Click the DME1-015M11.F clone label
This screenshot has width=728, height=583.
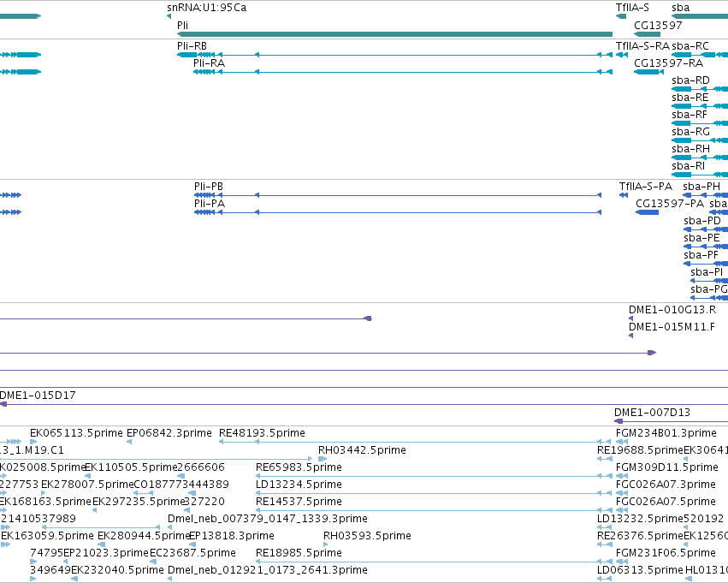pos(672,327)
